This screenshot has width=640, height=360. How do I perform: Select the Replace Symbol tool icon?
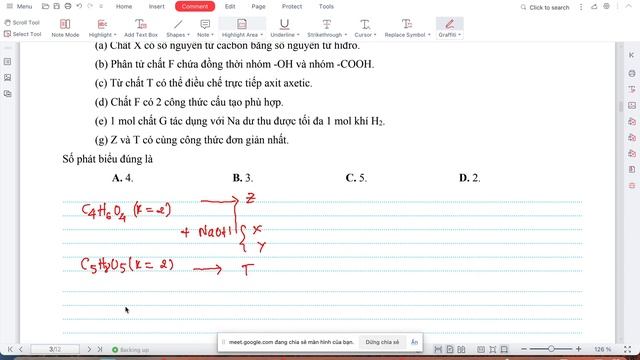pos(407,24)
